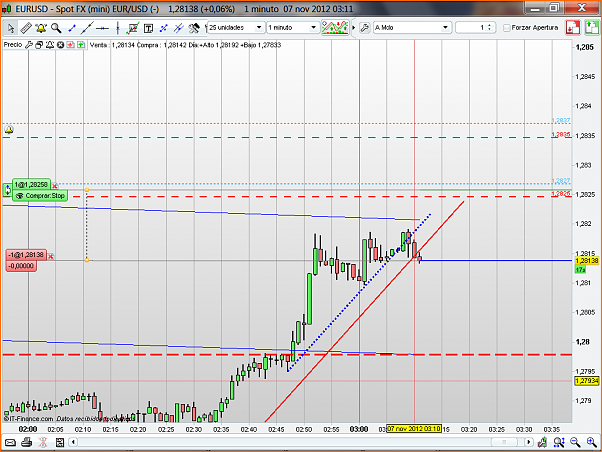The height and width of the screenshot is (452, 602).
Task: Open the hammer and tools icon
Action: tap(194, 28)
